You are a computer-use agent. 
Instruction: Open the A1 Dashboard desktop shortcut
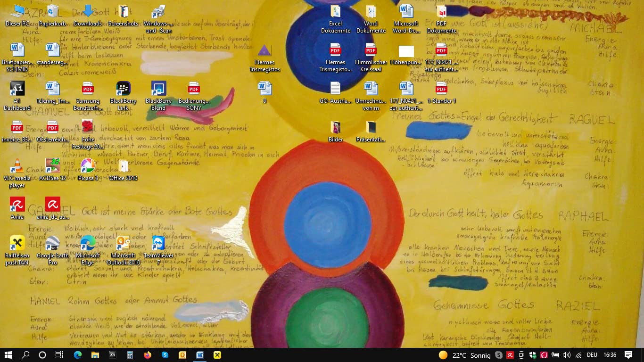[17, 96]
